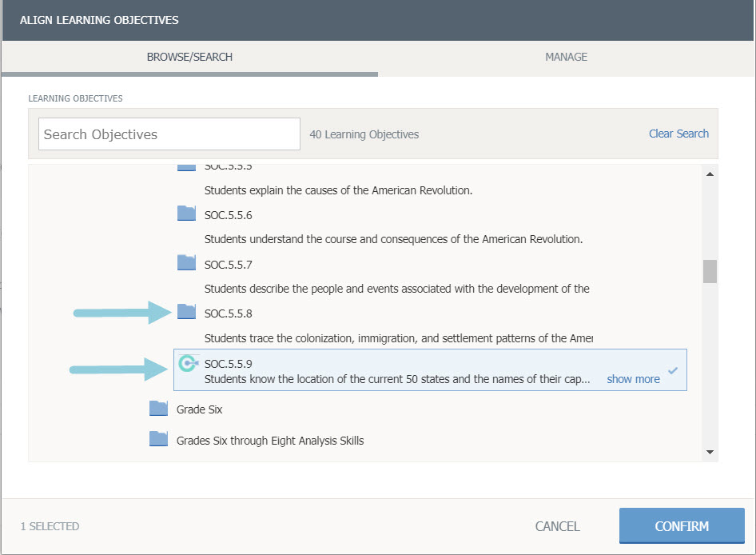The height and width of the screenshot is (555, 756).
Task: Click the SOC.5.5.8 folder icon
Action: pyautogui.click(x=186, y=312)
